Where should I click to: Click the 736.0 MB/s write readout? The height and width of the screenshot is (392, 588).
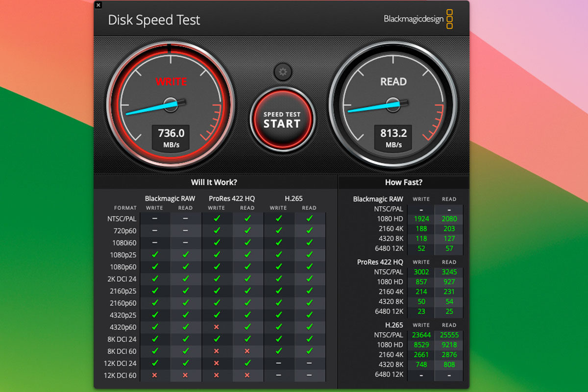click(x=171, y=138)
